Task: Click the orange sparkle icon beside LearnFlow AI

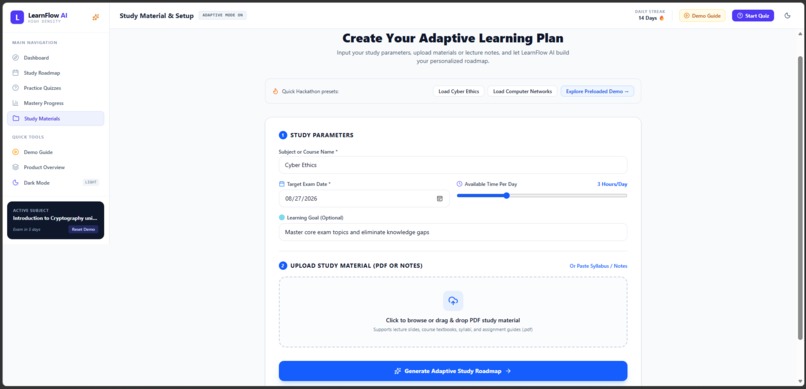Action: (x=96, y=17)
